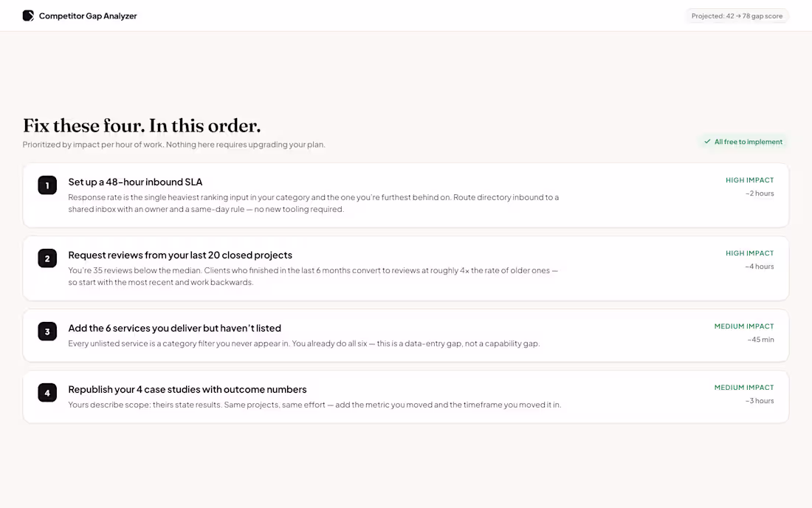The image size is (812, 508).
Task: Click HIGH IMPACT tag on the reviews card
Action: point(749,253)
